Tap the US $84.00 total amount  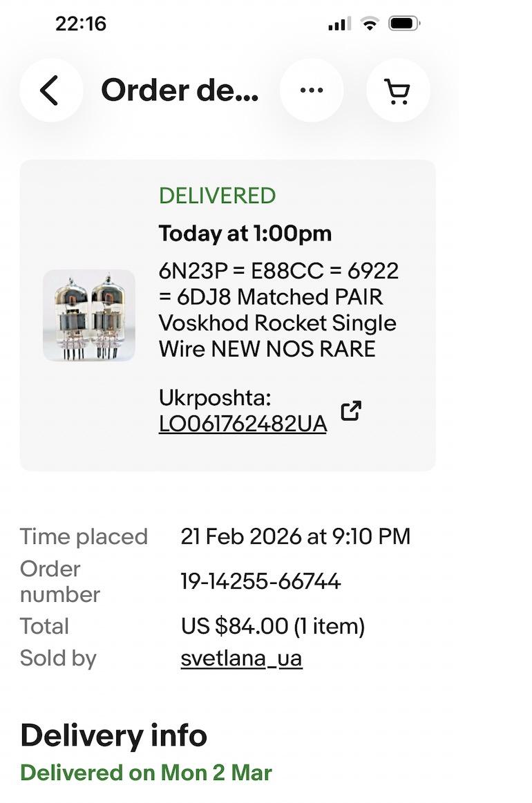(x=272, y=626)
